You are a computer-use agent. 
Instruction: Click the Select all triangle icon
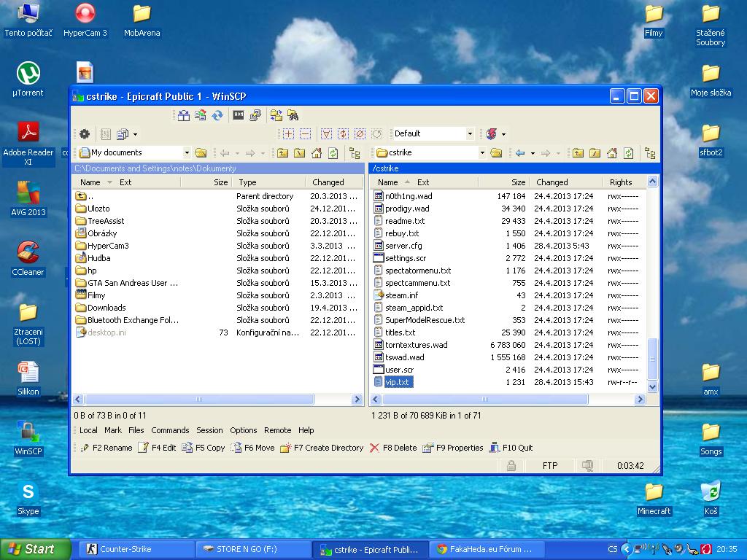click(326, 134)
